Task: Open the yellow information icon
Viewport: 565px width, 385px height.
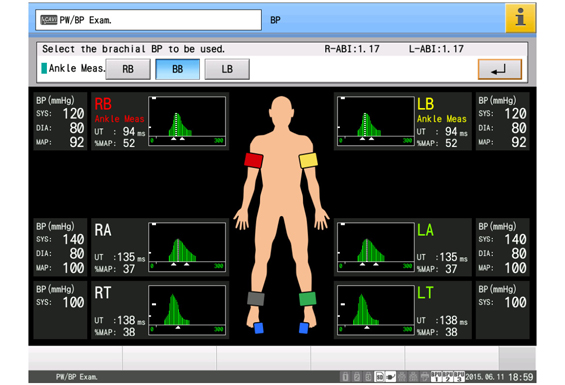Action: 520,18
